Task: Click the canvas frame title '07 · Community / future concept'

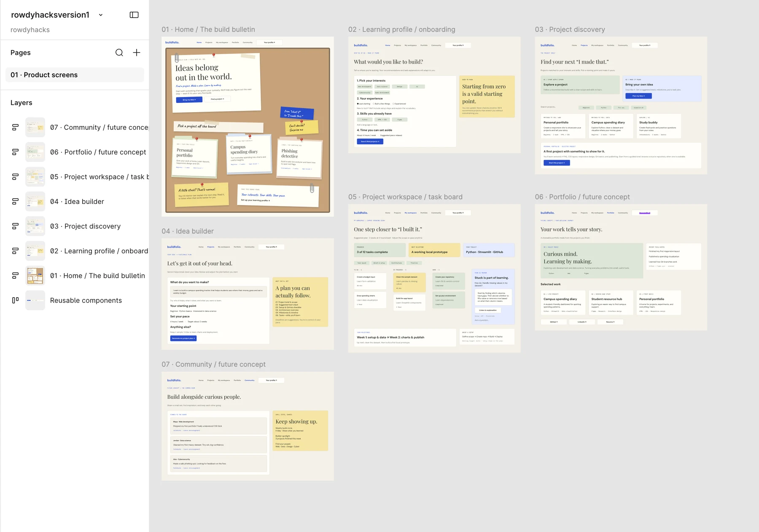Action: [x=214, y=364]
